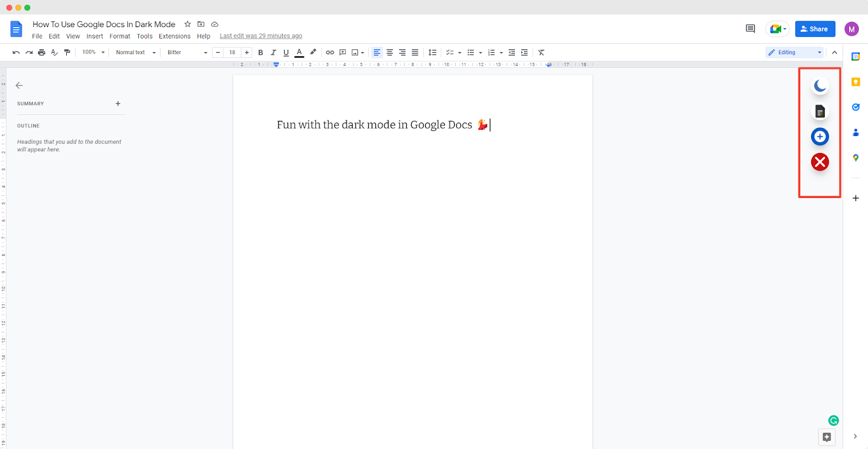Image resolution: width=868 pixels, height=449 pixels.
Task: Toggle the checklist formatting
Action: [x=449, y=53]
